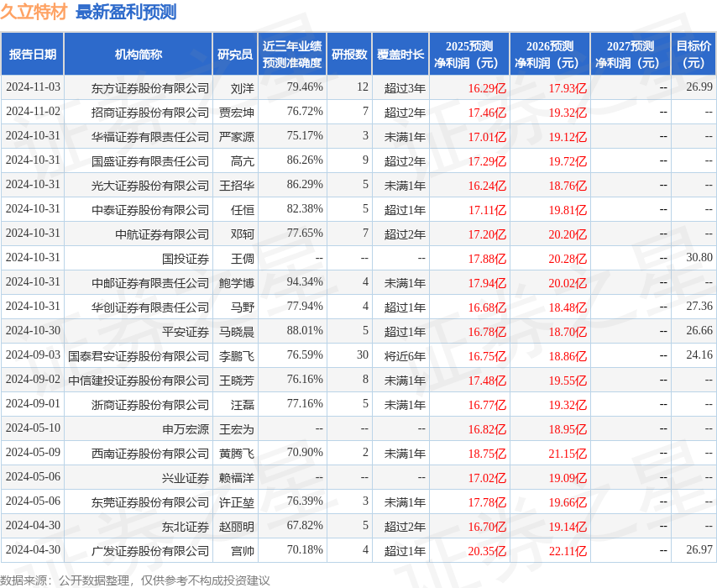Click researcher name 黄腾飞
The image size is (717, 588).
[x=237, y=454]
